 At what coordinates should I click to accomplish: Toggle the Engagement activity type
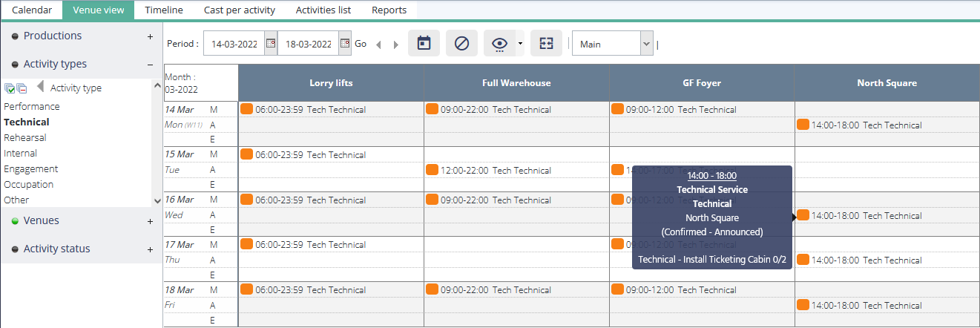pos(31,168)
